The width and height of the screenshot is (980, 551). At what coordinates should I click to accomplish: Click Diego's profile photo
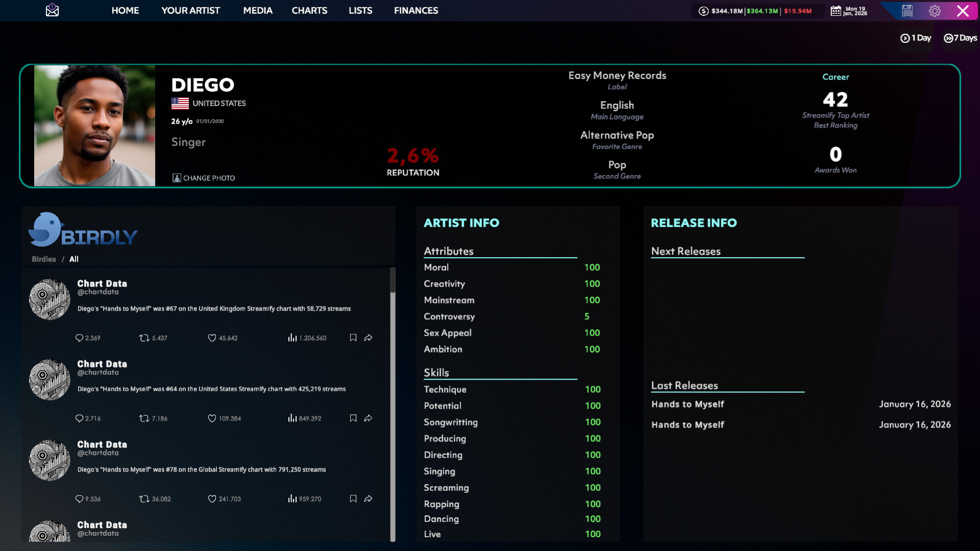[94, 126]
